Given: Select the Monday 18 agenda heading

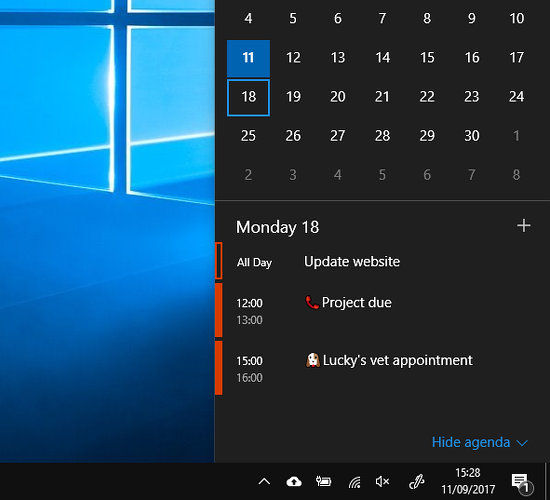Looking at the screenshot, I should point(277,227).
